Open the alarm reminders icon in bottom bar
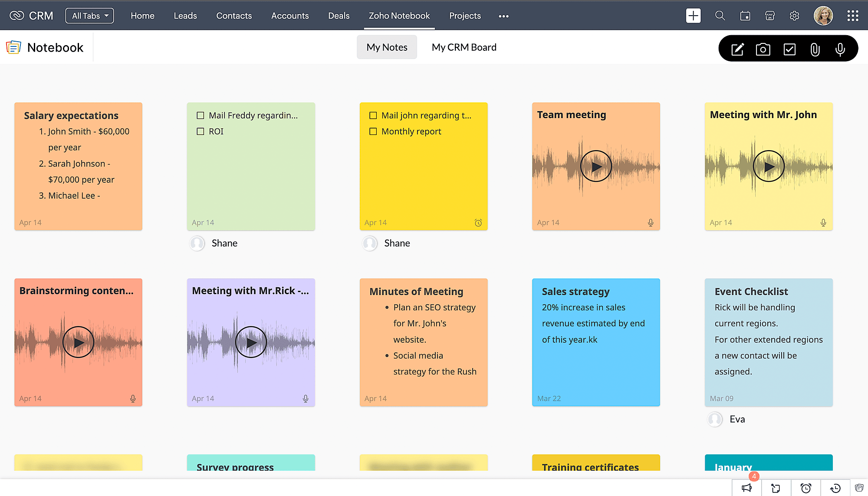The height and width of the screenshot is (496, 868). [806, 488]
